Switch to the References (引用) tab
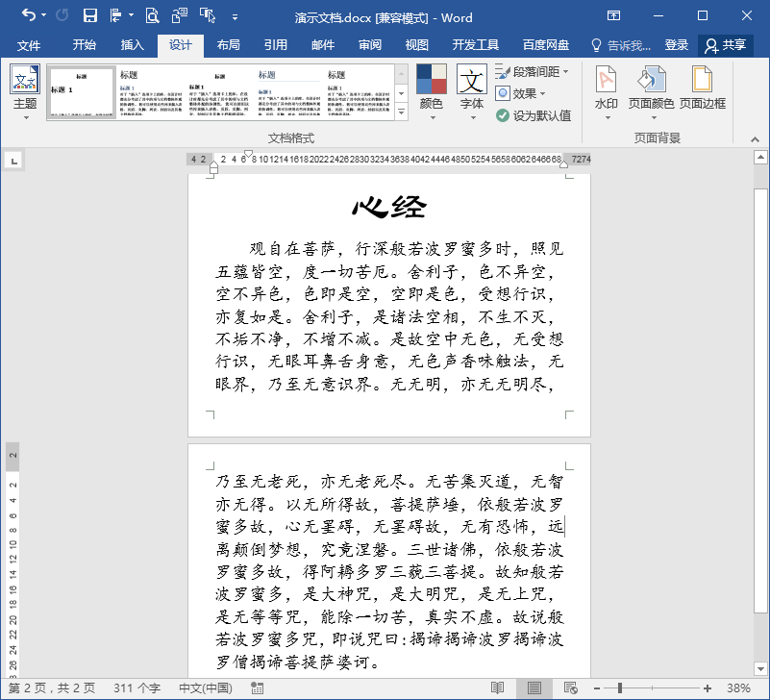Screen dimensions: 770x700 pyautogui.click(x=276, y=46)
